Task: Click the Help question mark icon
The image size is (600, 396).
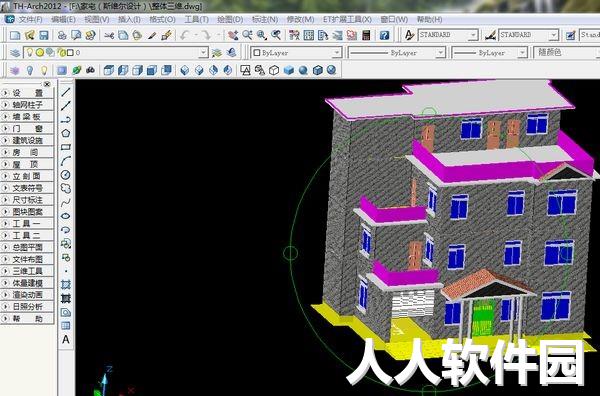Action: coord(385,36)
